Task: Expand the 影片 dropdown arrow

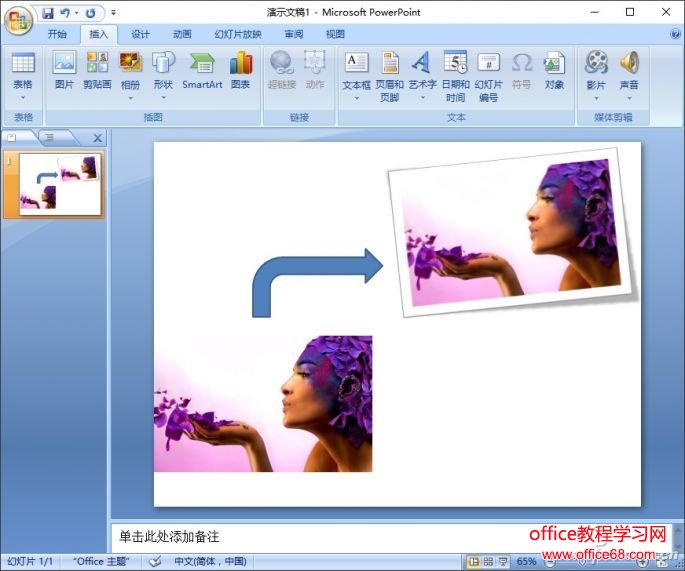Action: coord(596,98)
